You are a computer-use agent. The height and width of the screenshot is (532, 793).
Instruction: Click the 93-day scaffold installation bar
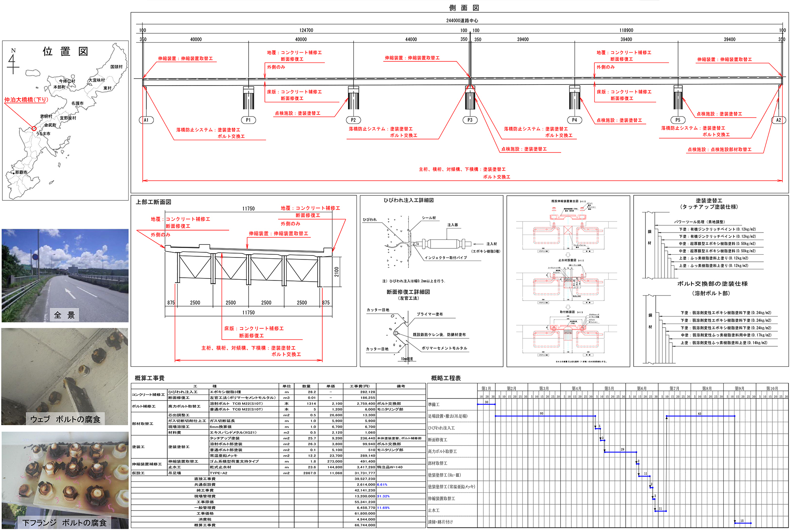[x=545, y=416]
